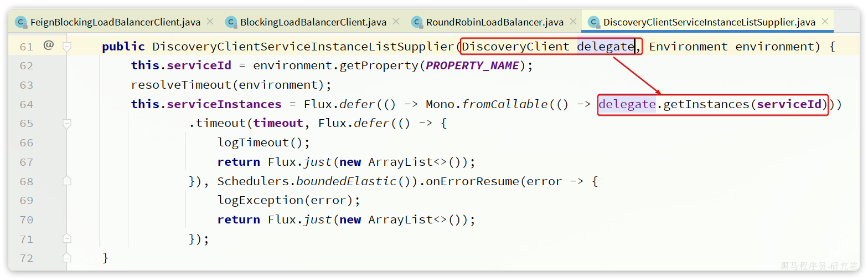Click the fold marker at line 68

[67, 181]
